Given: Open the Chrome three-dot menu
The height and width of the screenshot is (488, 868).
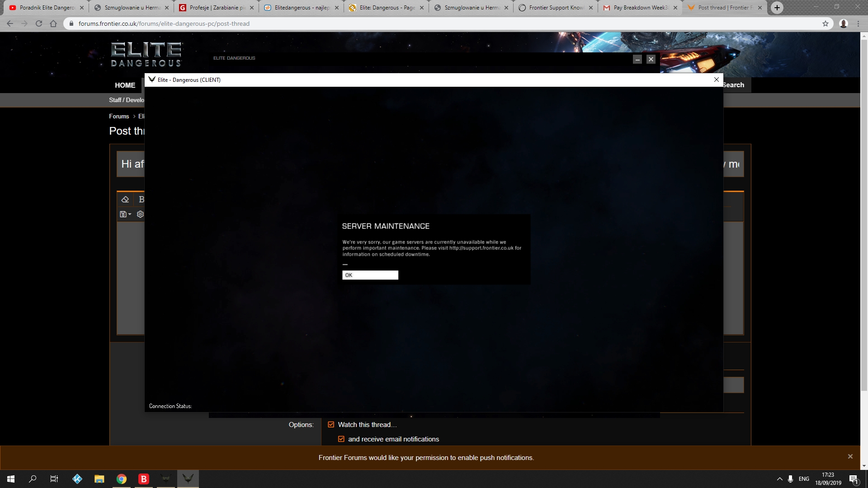Looking at the screenshot, I should (x=858, y=23).
